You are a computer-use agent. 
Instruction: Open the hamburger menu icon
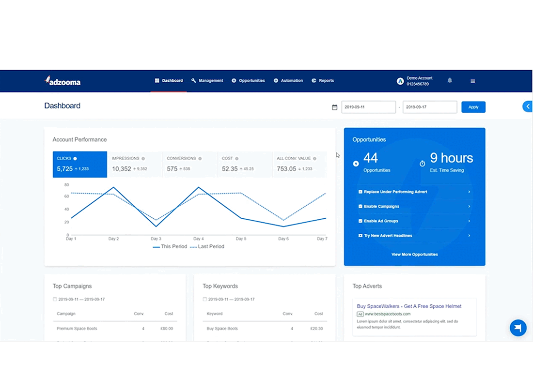472,81
